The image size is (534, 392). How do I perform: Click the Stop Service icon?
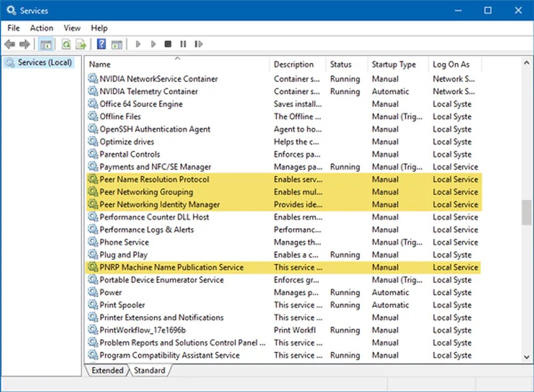168,44
